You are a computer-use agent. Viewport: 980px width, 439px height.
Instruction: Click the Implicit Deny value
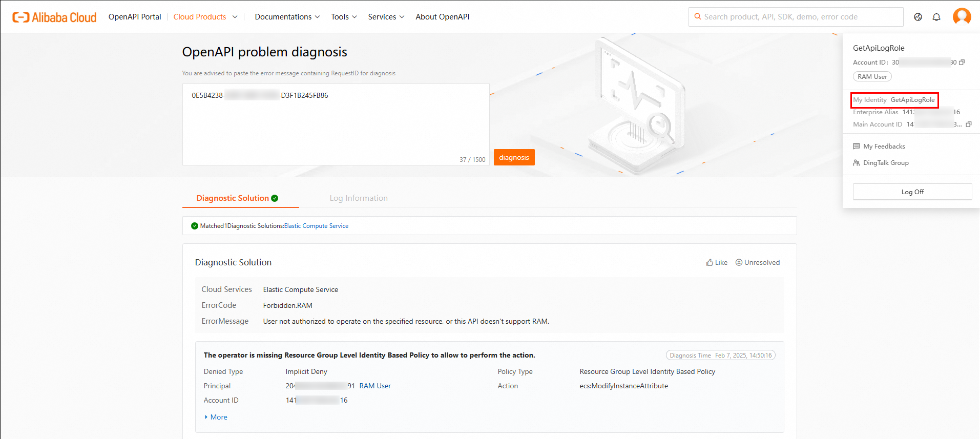[306, 372]
